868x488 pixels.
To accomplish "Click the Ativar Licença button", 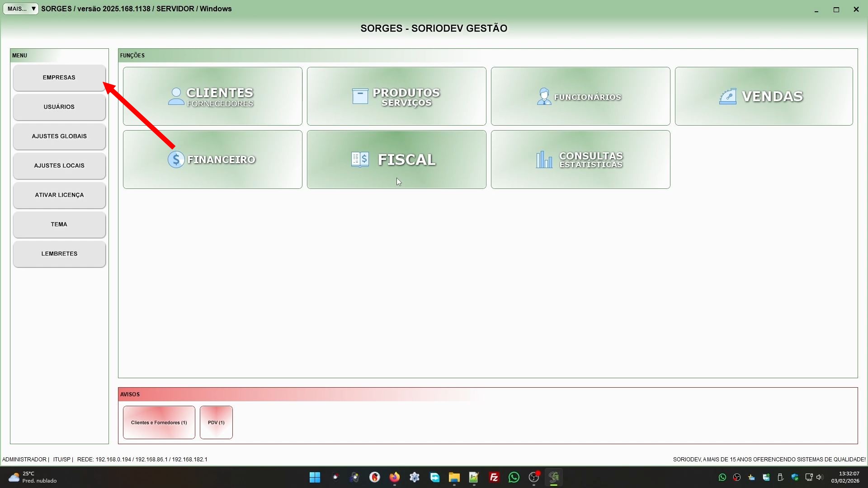I will click(x=59, y=195).
